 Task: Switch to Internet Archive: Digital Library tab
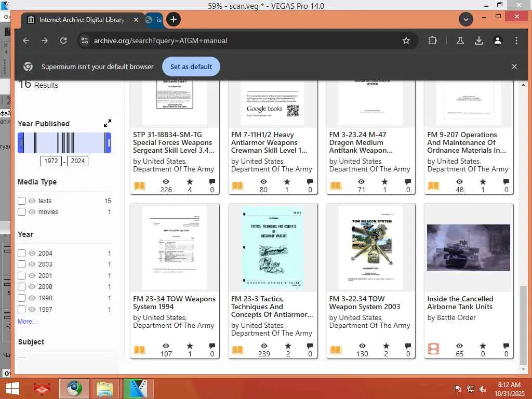(x=82, y=20)
